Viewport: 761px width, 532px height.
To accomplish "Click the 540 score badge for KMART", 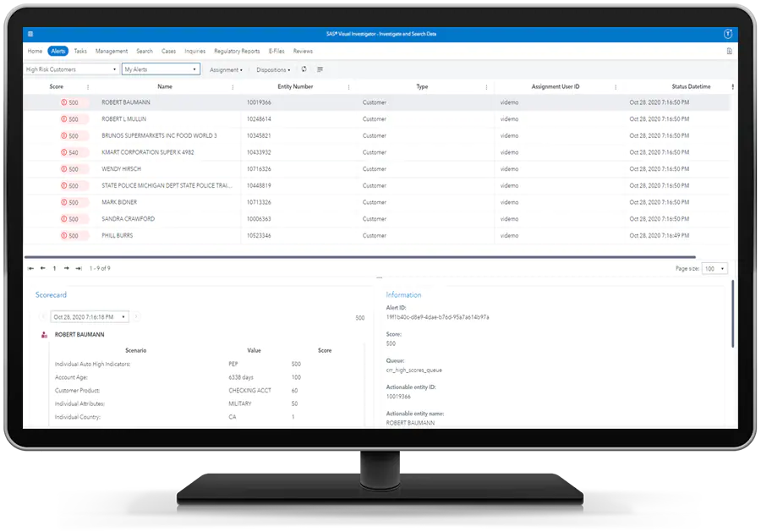I will click(74, 152).
